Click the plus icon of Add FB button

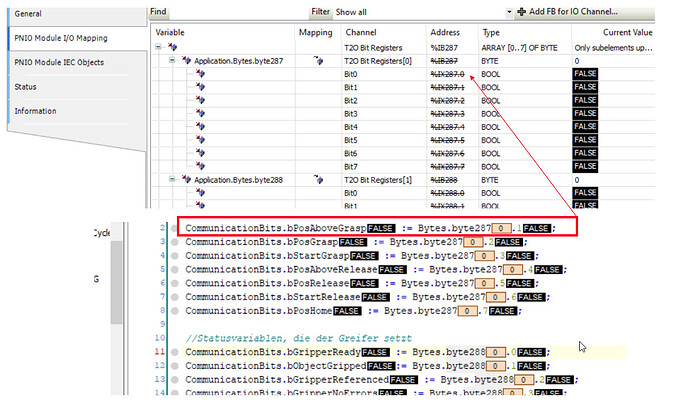[x=521, y=12]
